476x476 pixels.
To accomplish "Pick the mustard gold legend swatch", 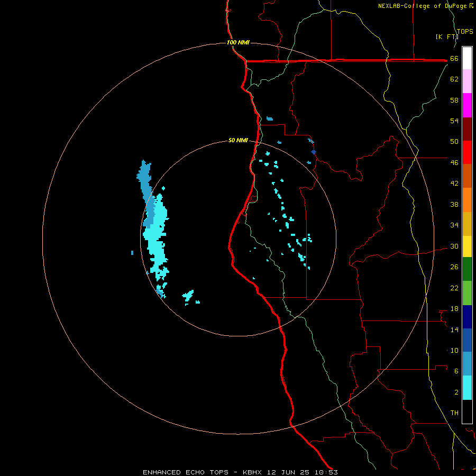I will [467, 223].
